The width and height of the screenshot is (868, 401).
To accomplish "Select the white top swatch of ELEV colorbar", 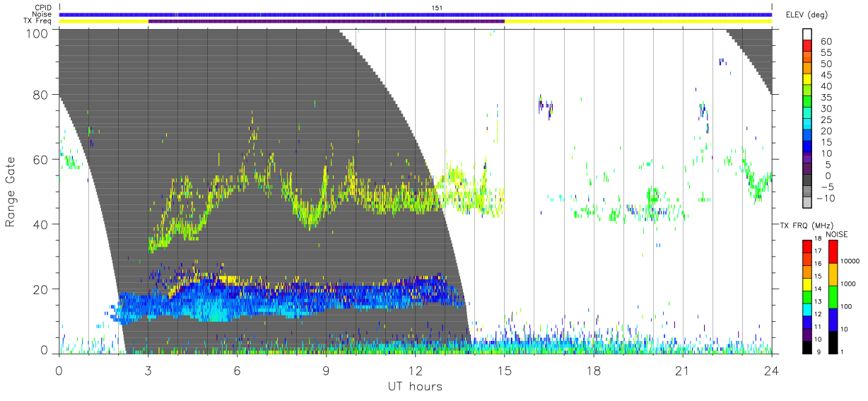I will pyautogui.click(x=807, y=35).
